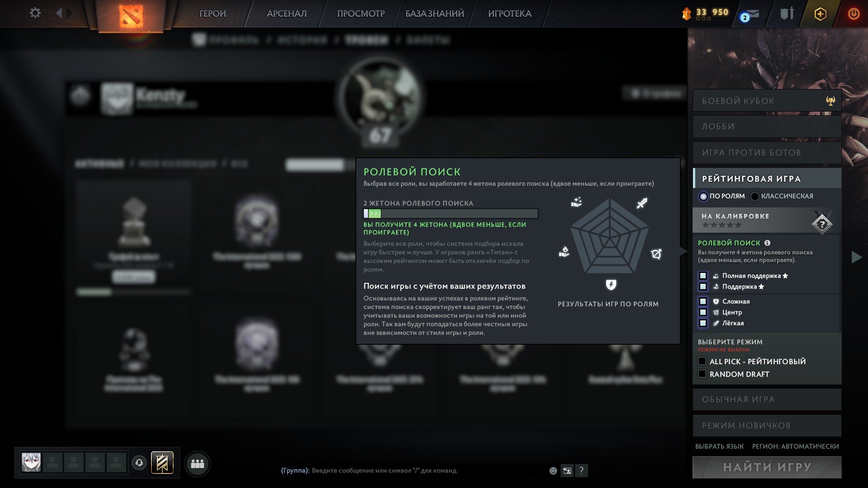Check the Полная поддержка role box
The width and height of the screenshot is (868, 488).
703,276
